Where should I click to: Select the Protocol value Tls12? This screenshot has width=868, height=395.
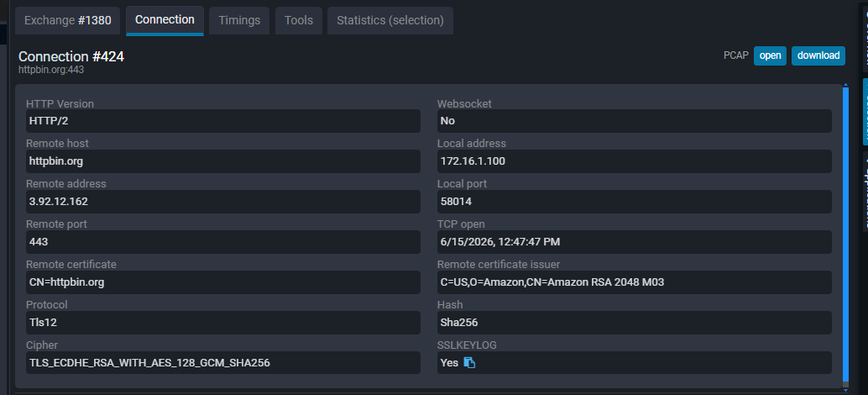coord(223,323)
